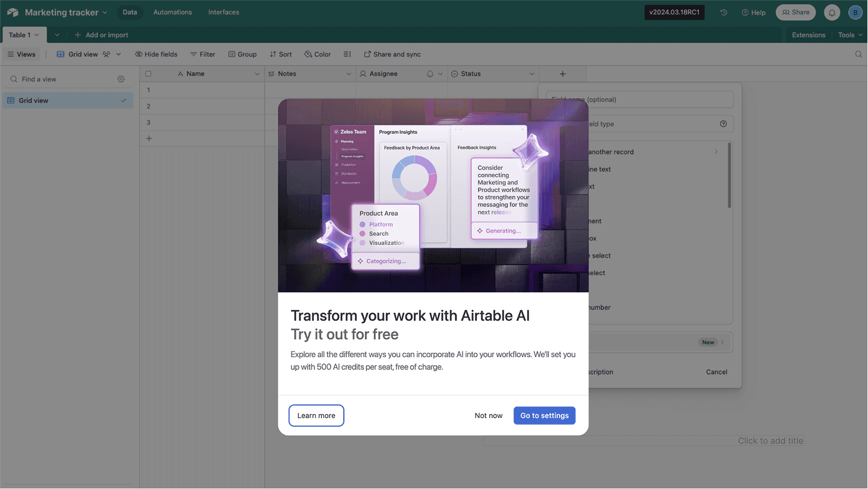Open the Help link

click(x=754, y=12)
